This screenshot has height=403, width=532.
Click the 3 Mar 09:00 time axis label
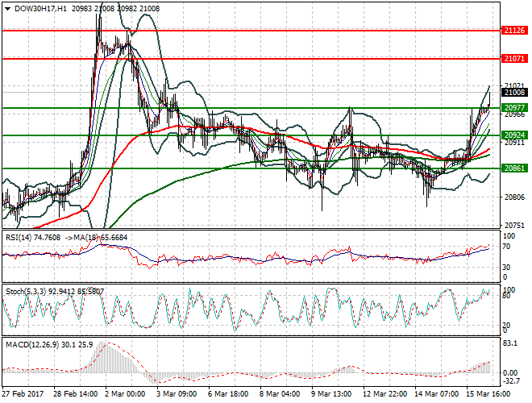[177, 394]
